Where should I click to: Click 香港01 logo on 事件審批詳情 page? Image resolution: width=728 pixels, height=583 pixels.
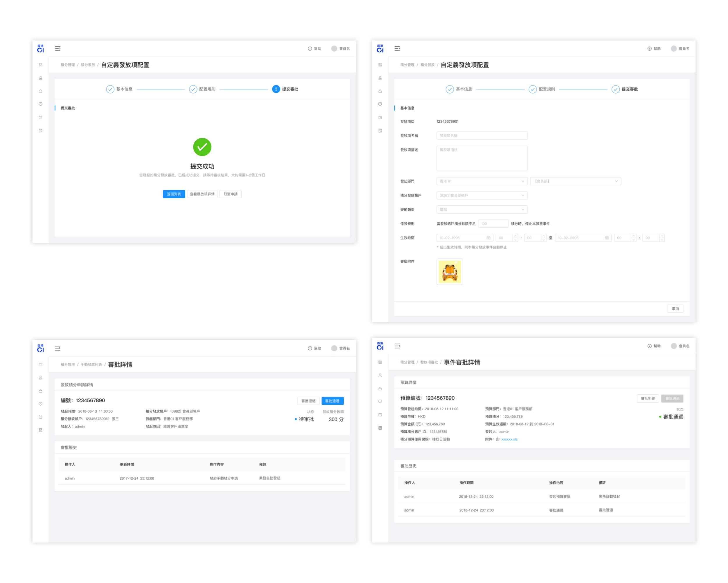(x=380, y=346)
